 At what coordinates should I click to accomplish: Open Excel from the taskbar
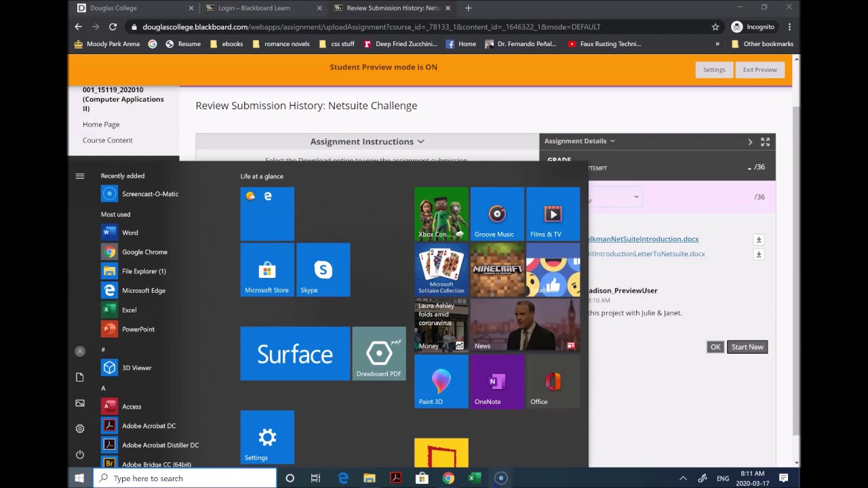pyautogui.click(x=475, y=478)
